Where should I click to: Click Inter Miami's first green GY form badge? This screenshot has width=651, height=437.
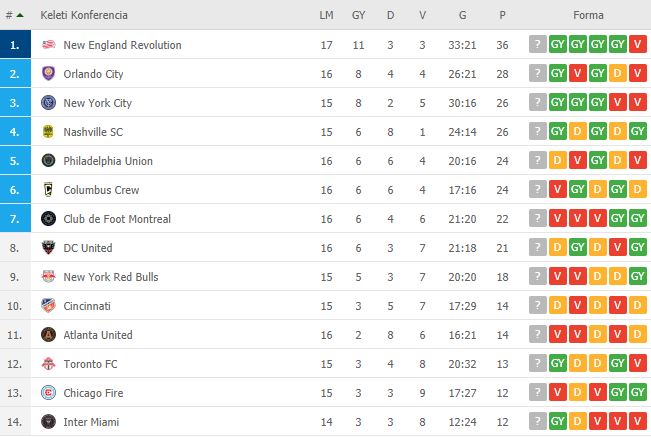tap(558, 422)
